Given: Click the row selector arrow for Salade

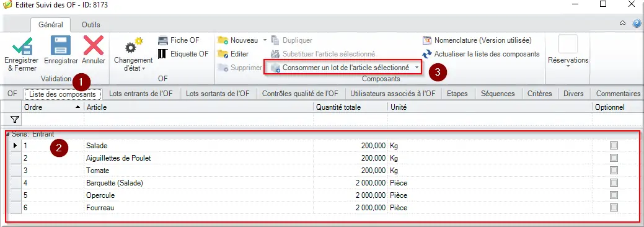Looking at the screenshot, I should point(15,146).
